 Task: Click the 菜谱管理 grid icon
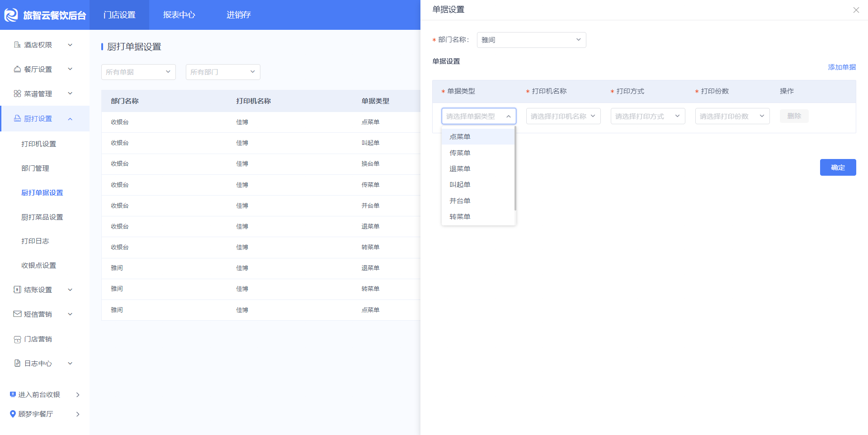click(x=17, y=94)
